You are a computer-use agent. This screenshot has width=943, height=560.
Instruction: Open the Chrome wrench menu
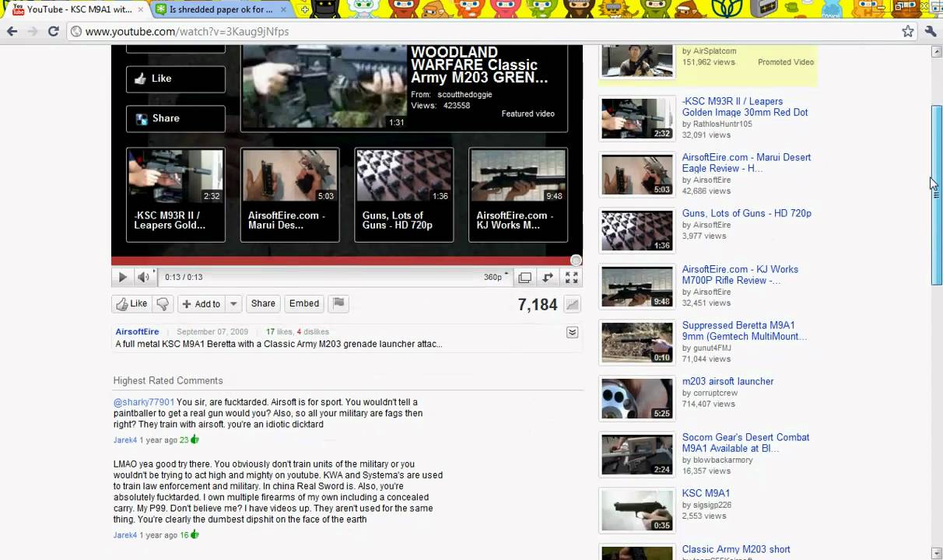tap(931, 31)
